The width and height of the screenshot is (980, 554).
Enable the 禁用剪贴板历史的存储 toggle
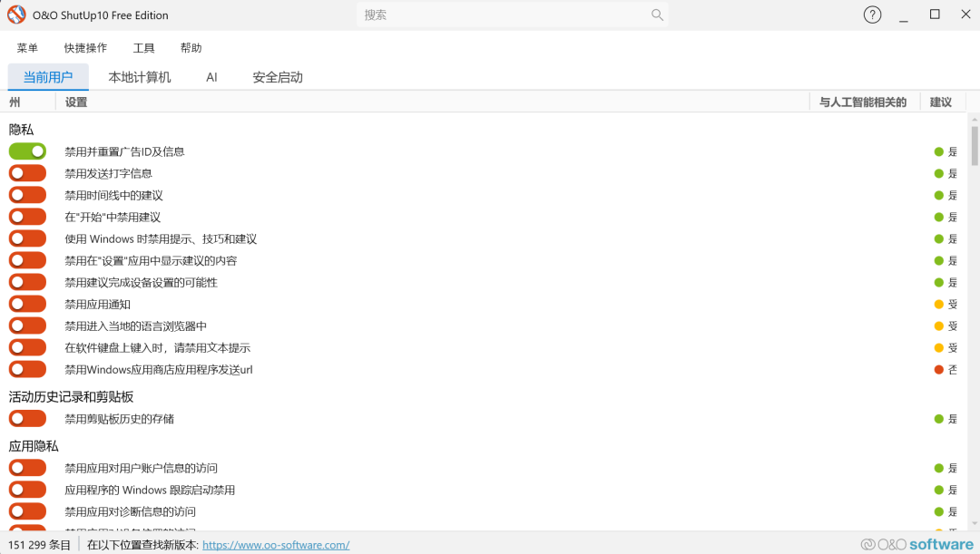coord(27,419)
